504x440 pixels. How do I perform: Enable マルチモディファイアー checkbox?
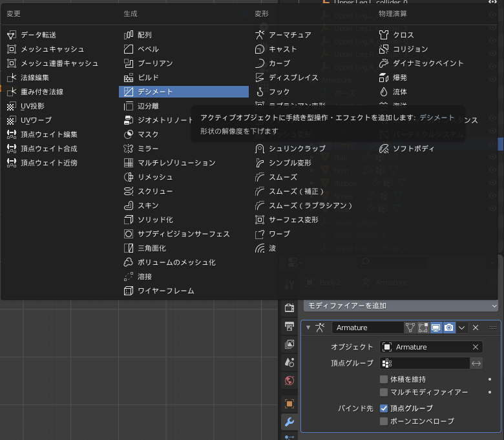(x=383, y=392)
